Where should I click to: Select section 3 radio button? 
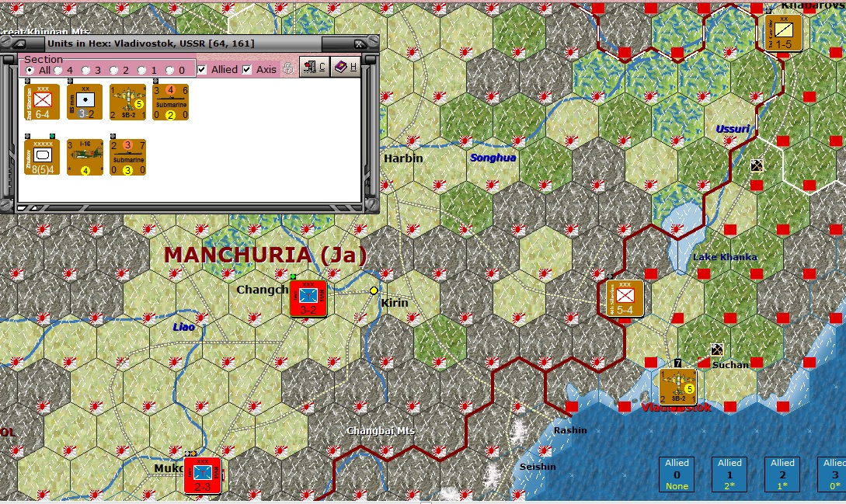pos(85,70)
